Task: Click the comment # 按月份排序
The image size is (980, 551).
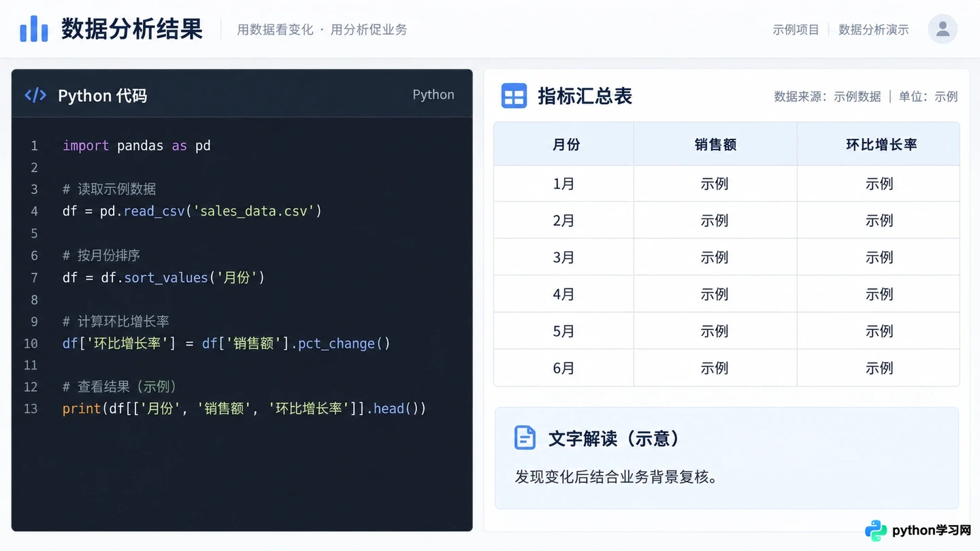Action: (101, 255)
